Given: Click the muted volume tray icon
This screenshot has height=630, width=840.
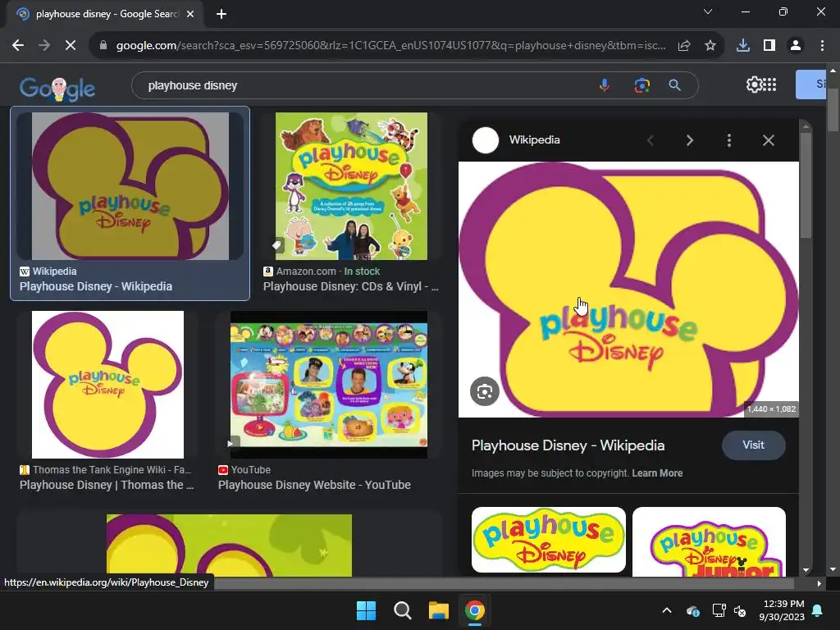Looking at the screenshot, I should (740, 610).
